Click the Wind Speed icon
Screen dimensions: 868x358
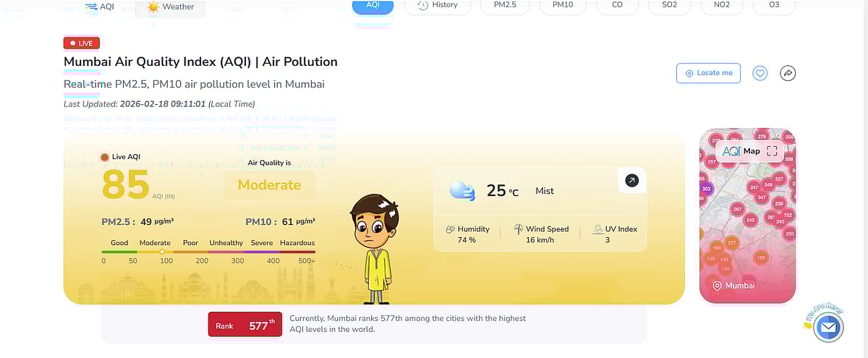pyautogui.click(x=519, y=229)
